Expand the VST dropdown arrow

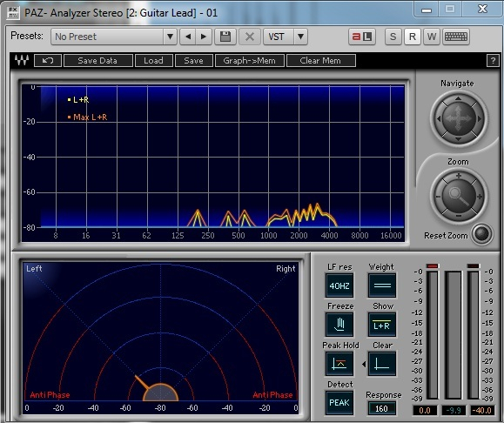point(300,37)
